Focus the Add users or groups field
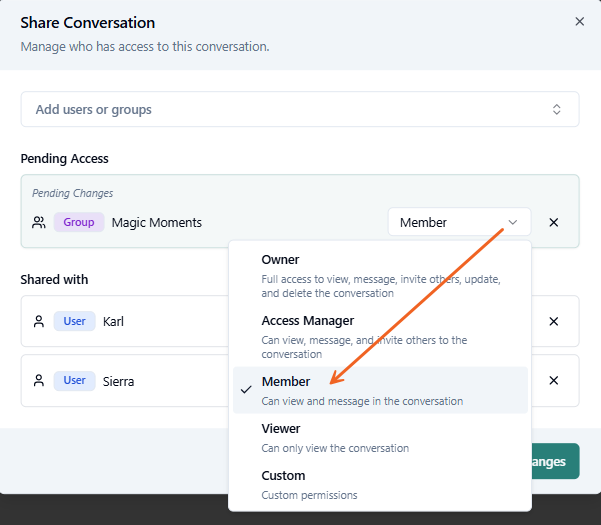Screen dimensions: 601x525 [280, 109]
